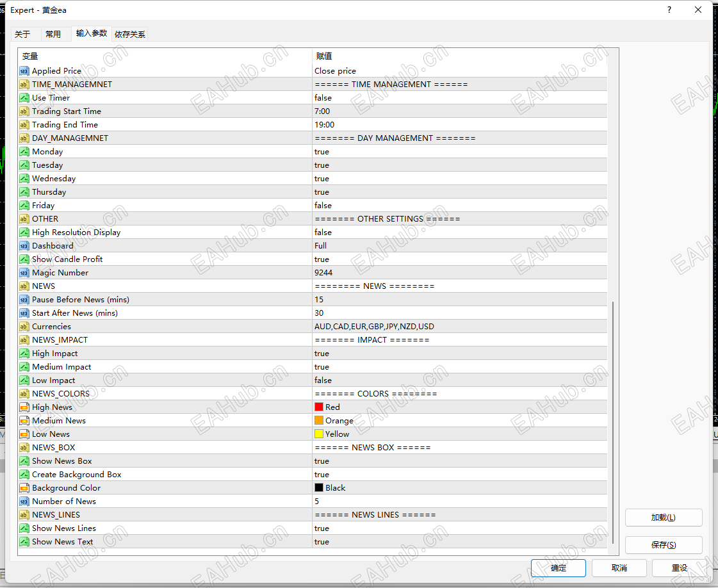Click the icon beside Applied Price

coord(24,71)
